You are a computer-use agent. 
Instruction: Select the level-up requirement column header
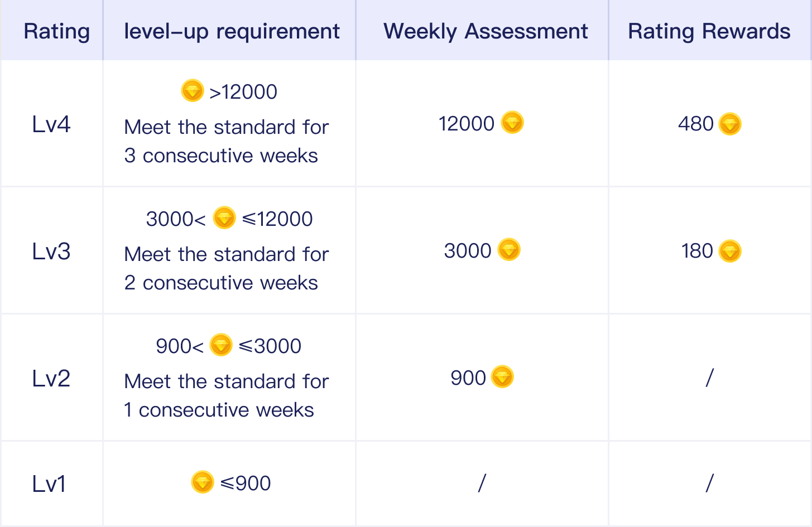coord(232,32)
